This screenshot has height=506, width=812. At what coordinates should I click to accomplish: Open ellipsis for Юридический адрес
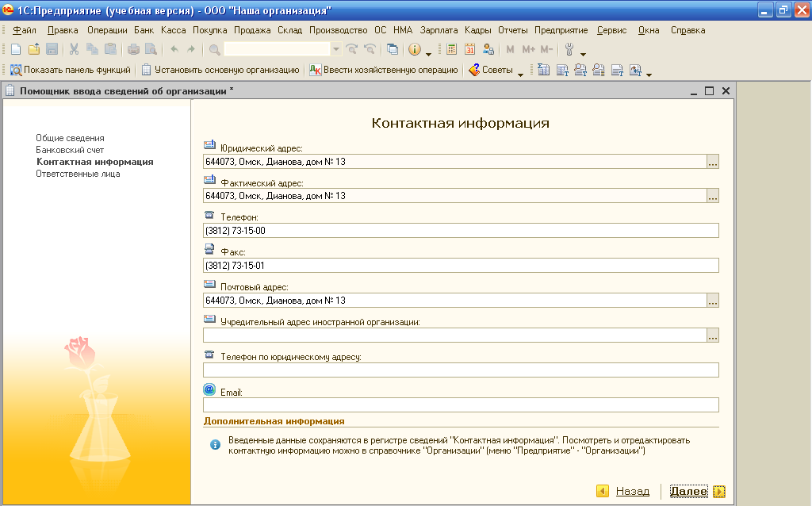pyautogui.click(x=713, y=162)
